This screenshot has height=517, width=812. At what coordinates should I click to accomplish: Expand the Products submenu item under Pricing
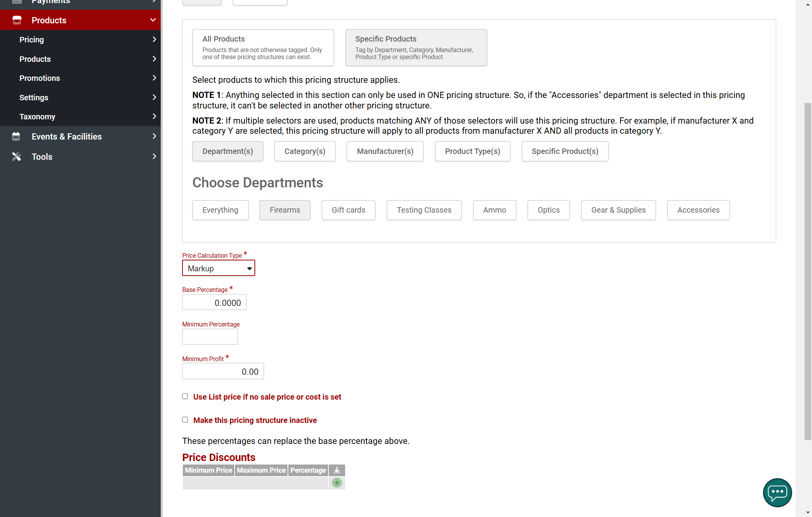154,59
